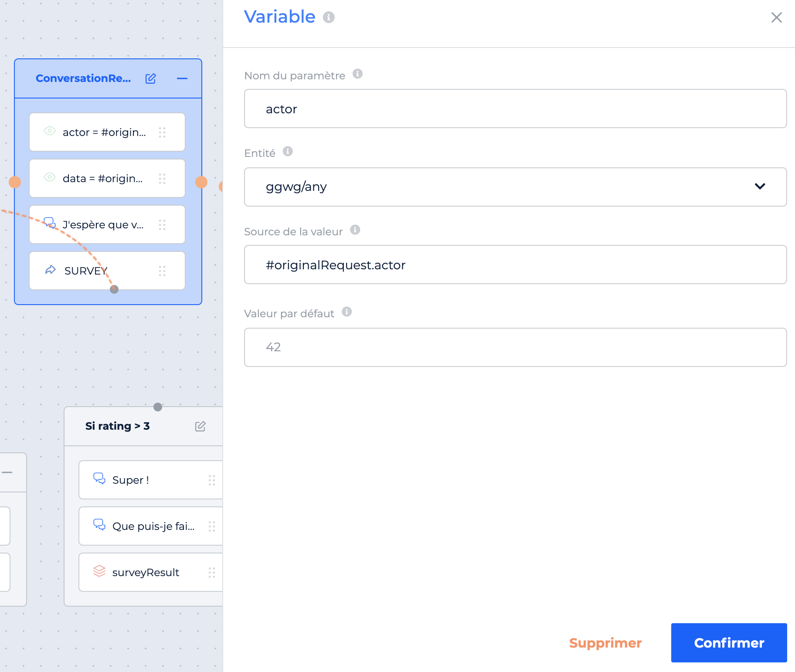This screenshot has width=795, height=672.
Task: Open the Super ! message step
Action: pyautogui.click(x=151, y=480)
